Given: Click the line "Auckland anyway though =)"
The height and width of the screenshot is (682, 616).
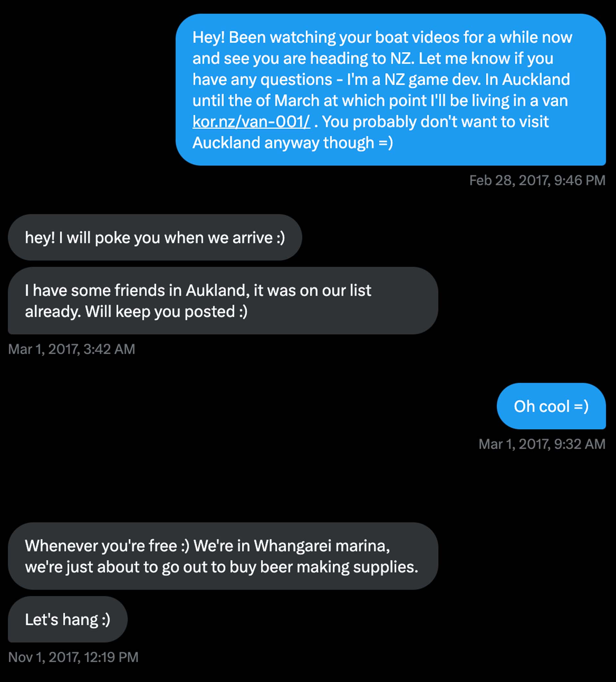Looking at the screenshot, I should pyautogui.click(x=292, y=143).
